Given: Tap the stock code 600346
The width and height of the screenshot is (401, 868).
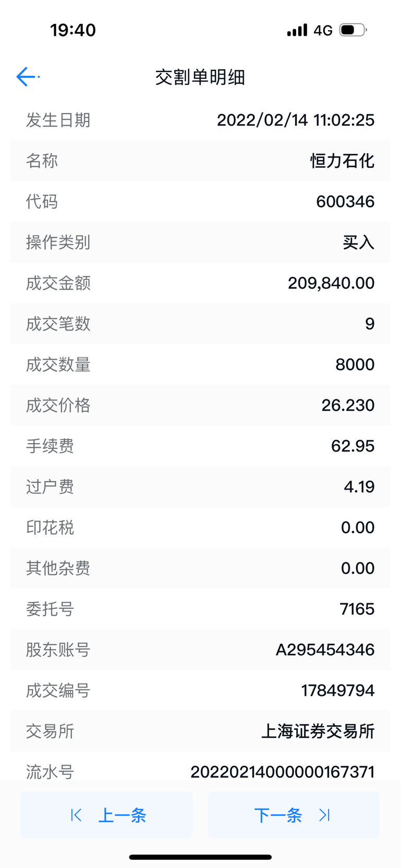Looking at the screenshot, I should 345,201.
